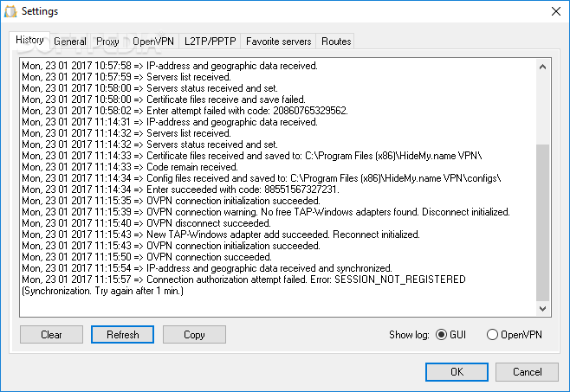Screen dimensions: 570x392
Task: Open the Favorite servers tab
Action: tap(278, 42)
